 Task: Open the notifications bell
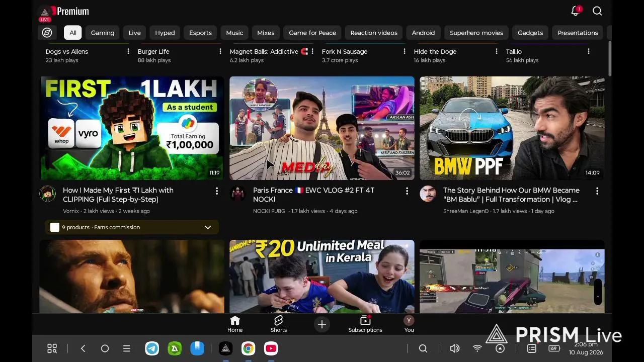[575, 11]
